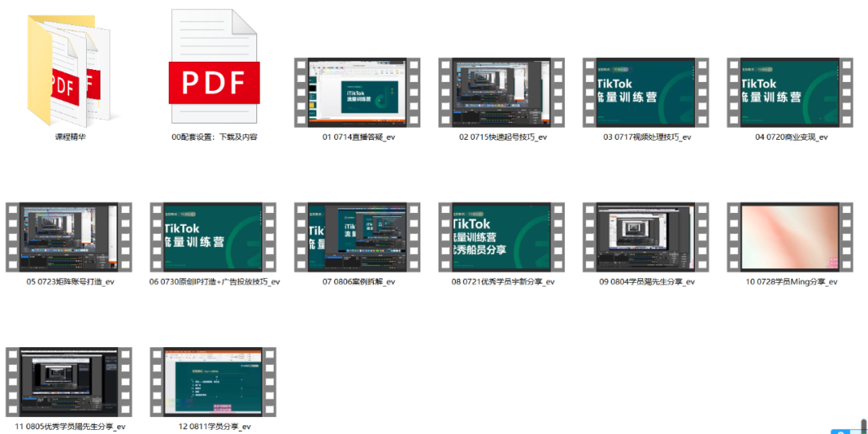Click the file name 00配套设置：下载及内容

[x=215, y=137]
